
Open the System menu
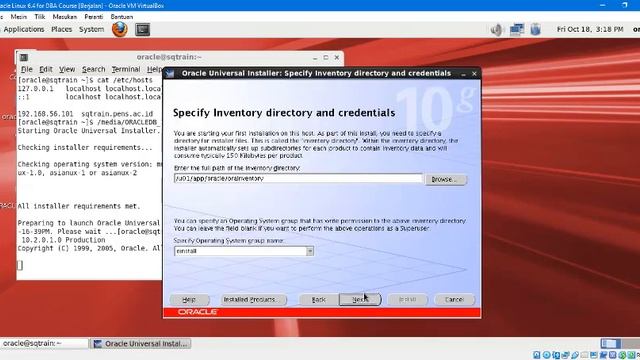pyautogui.click(x=91, y=29)
